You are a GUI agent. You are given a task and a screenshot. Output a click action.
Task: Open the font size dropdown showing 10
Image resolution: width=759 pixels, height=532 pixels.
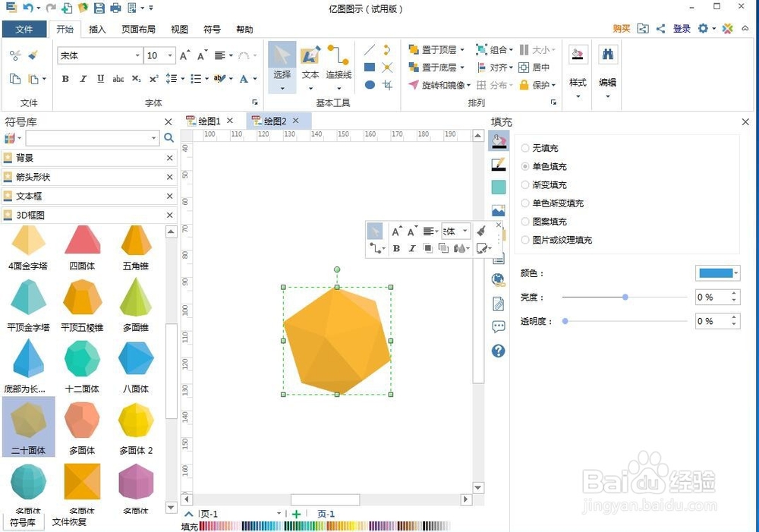point(171,55)
